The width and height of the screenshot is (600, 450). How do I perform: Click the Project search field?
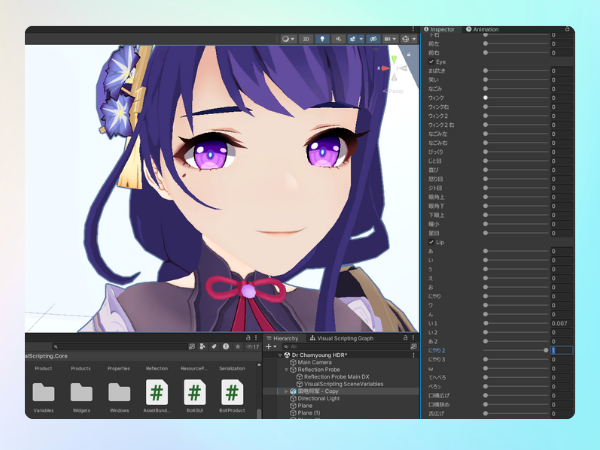119,347
